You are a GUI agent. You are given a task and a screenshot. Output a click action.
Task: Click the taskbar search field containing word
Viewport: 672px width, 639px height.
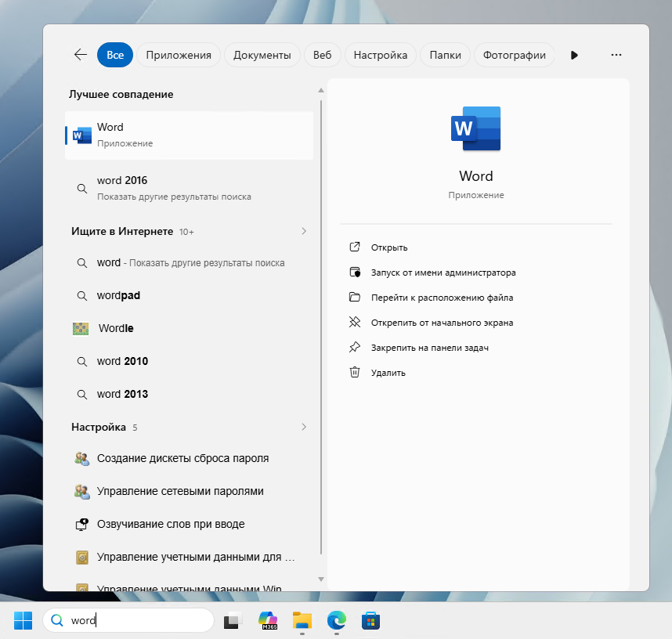pyautogui.click(x=128, y=620)
